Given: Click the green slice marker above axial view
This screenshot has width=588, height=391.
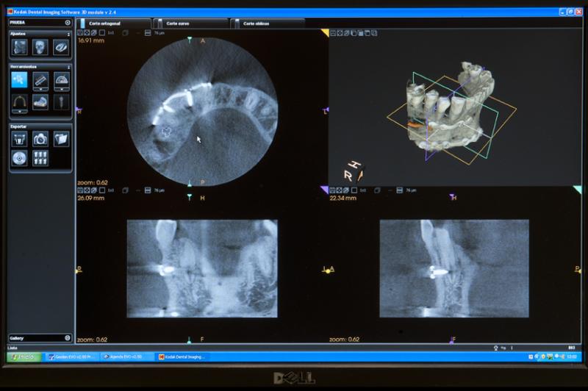Looking at the screenshot, I should (x=190, y=40).
